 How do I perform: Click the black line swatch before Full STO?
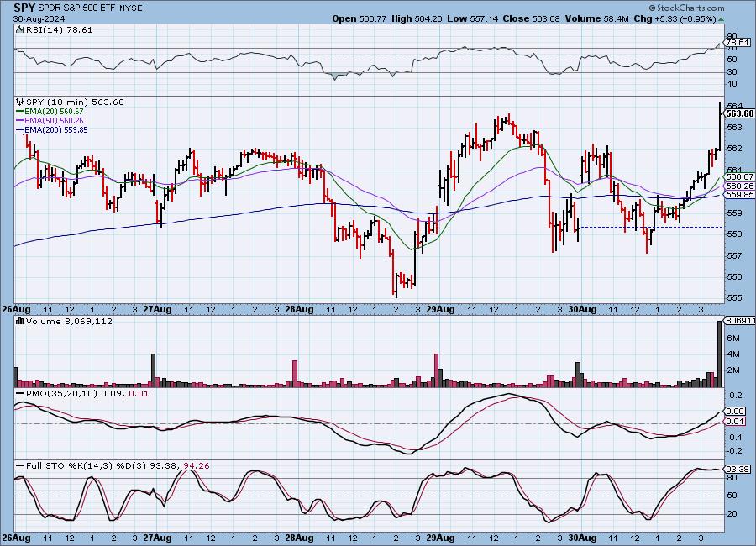coord(20,465)
